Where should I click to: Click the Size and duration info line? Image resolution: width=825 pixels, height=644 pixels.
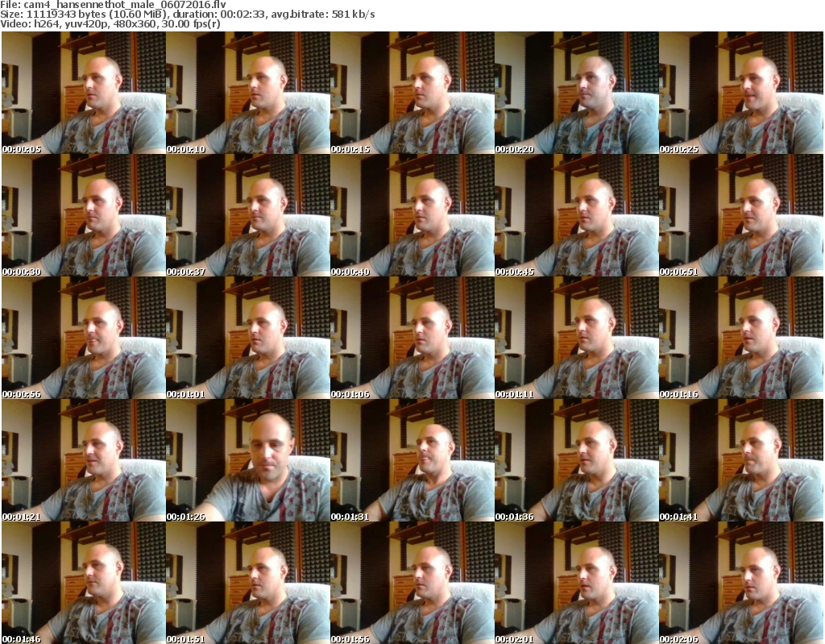coord(187,15)
